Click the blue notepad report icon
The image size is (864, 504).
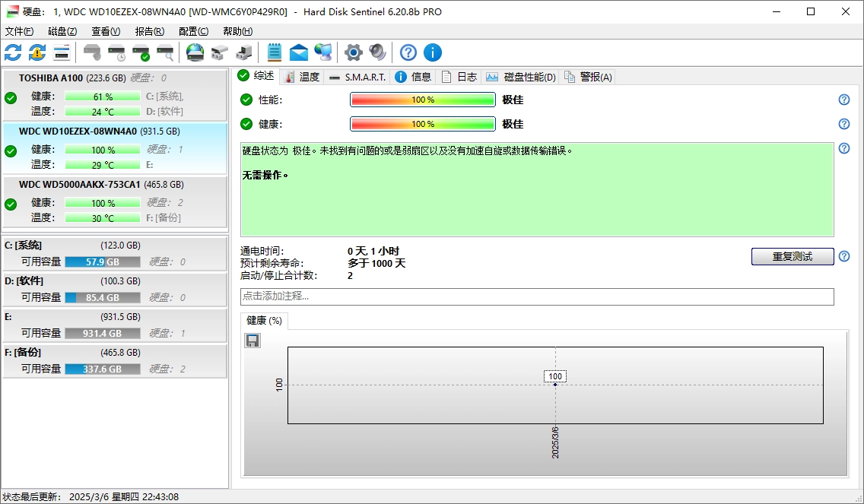tap(275, 52)
